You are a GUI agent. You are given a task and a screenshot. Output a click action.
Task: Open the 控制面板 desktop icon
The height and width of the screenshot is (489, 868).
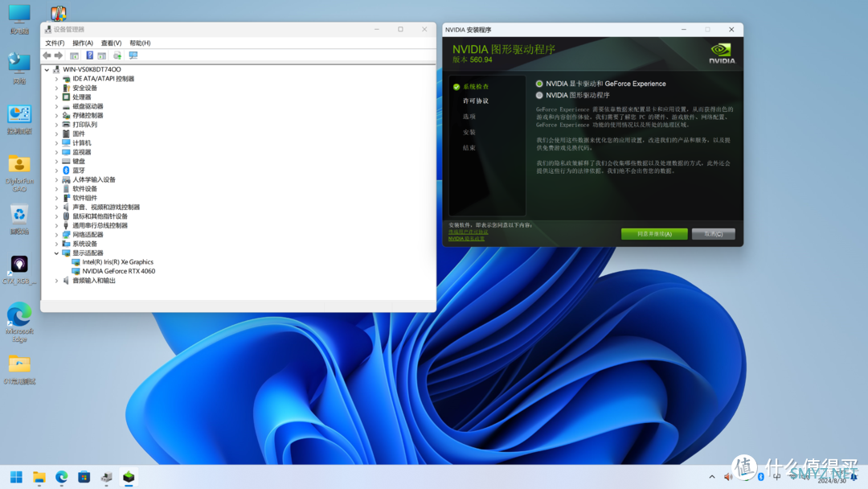click(x=19, y=118)
